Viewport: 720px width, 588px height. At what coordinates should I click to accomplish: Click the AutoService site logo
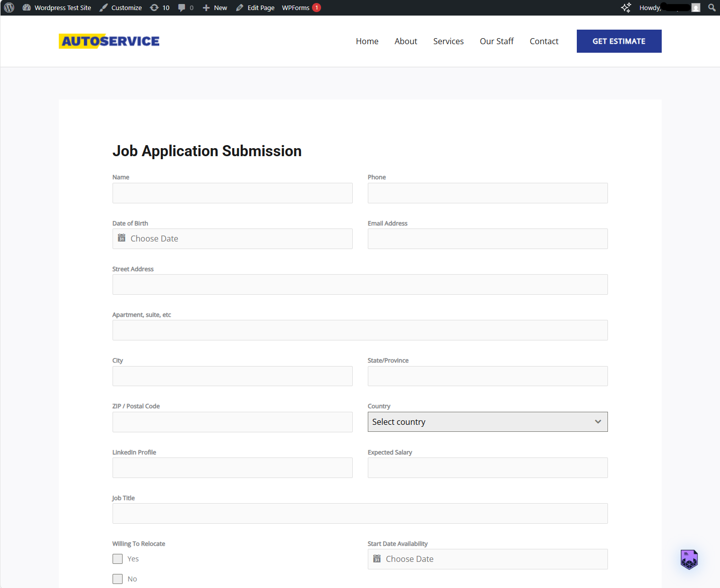pyautogui.click(x=109, y=41)
